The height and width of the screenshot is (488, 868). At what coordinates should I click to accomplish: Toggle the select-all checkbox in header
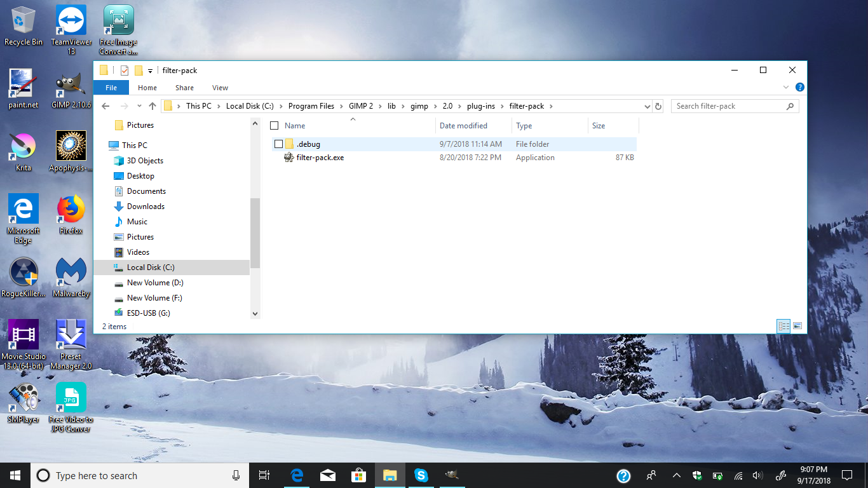point(275,126)
